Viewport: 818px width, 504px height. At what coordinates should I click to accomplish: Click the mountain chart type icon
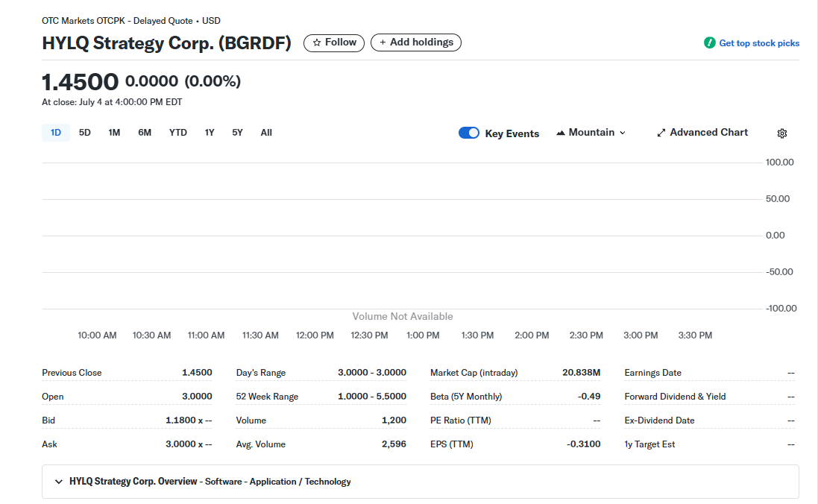tap(561, 133)
